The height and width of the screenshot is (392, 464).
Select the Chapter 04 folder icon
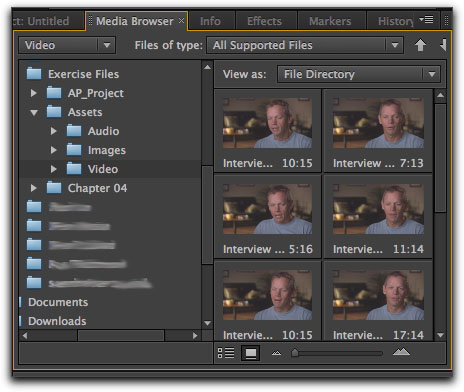[54, 188]
